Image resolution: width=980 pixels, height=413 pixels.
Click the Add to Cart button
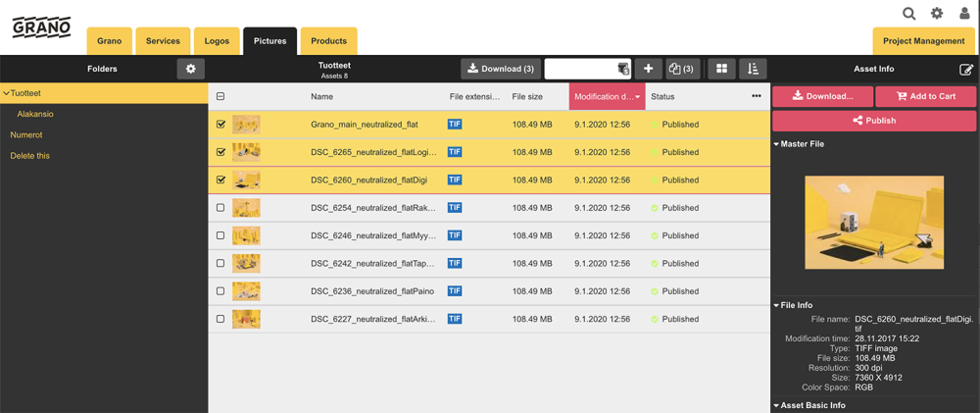926,96
